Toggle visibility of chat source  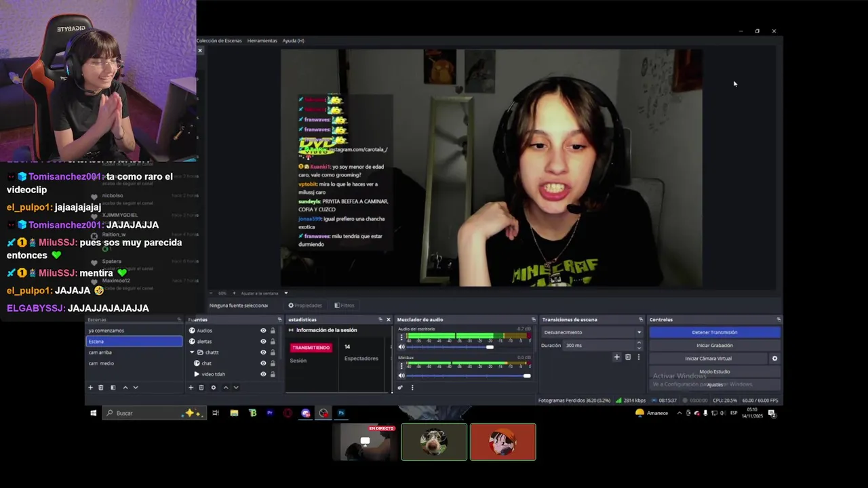(x=263, y=363)
